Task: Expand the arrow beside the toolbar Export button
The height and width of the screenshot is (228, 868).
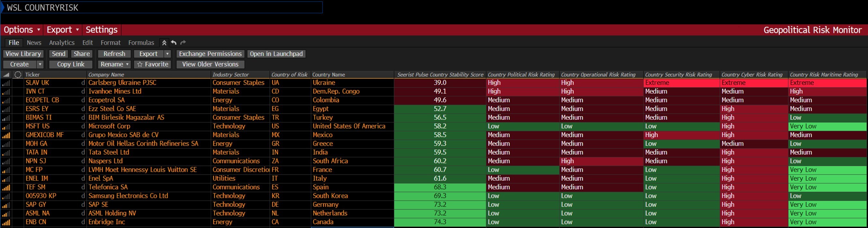Action: click(167, 54)
